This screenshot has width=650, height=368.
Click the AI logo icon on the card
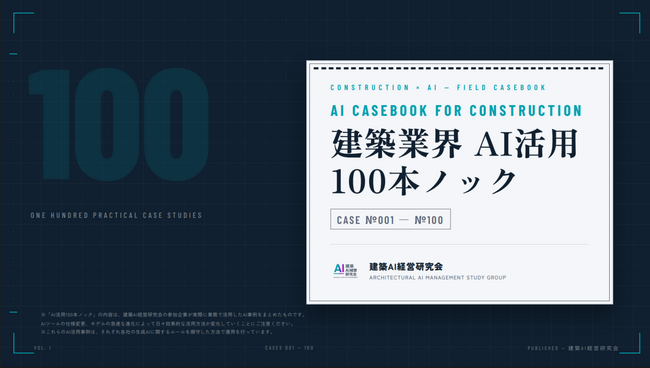tap(345, 270)
